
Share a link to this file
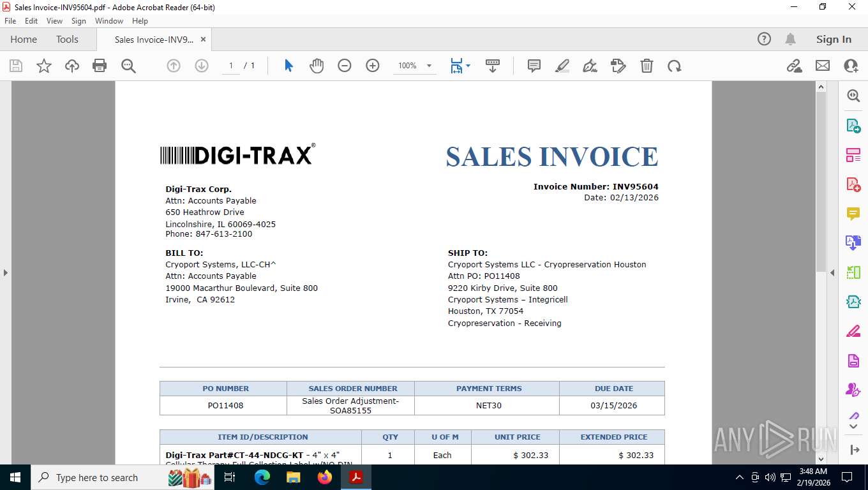(x=795, y=66)
